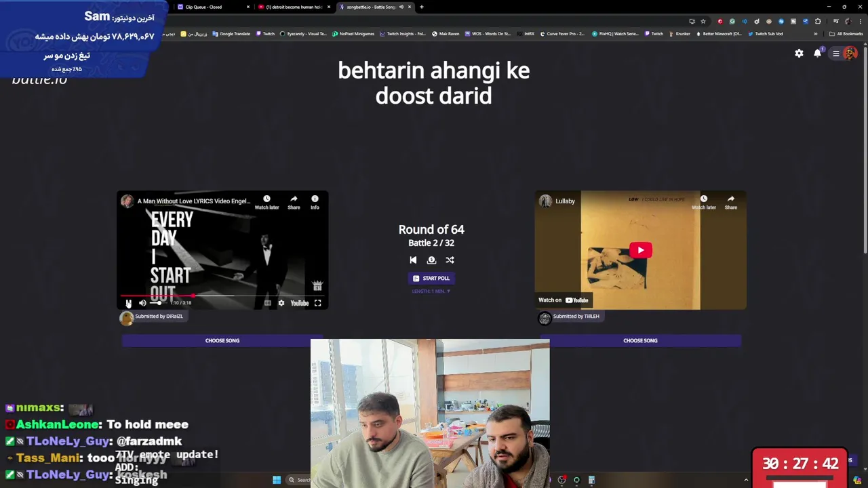Open the FlixHQ bookmark
The width and height of the screenshot is (868, 488).
(615, 34)
